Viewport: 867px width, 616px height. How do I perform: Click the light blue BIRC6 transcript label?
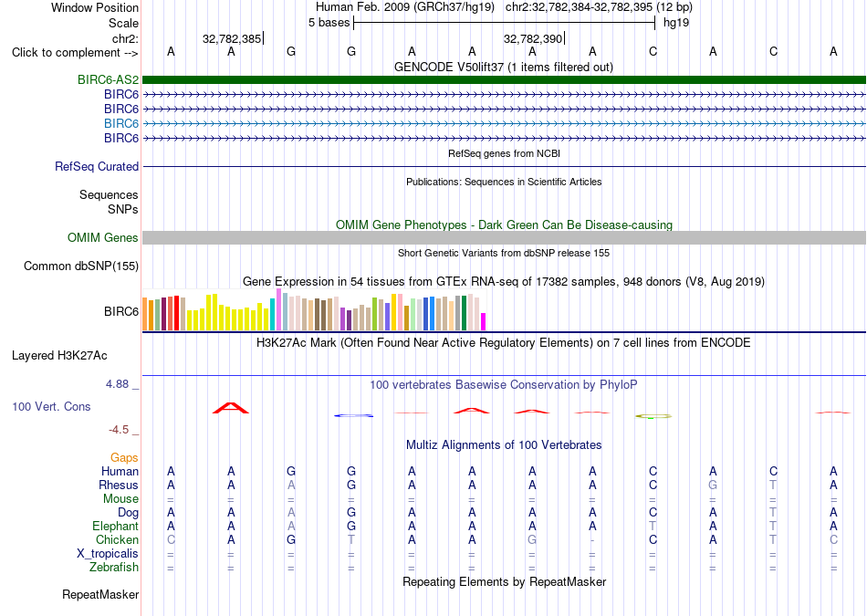pos(121,123)
